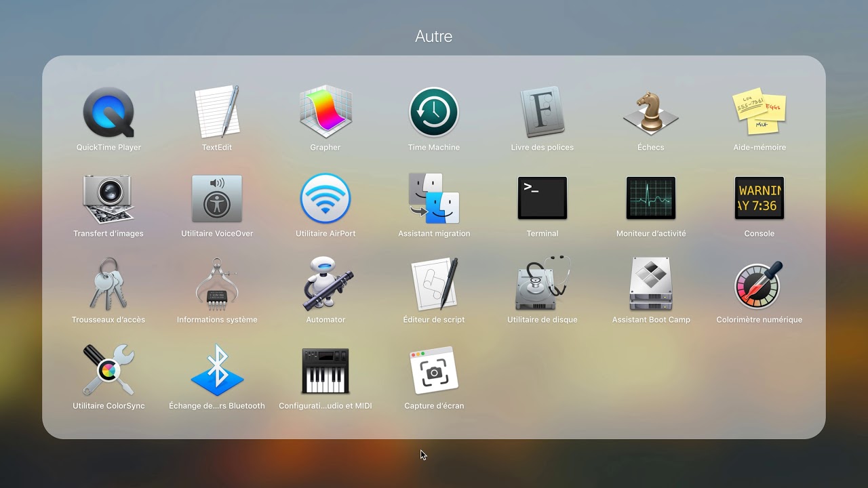868x488 pixels.
Task: Launch Utilitaire AirPort Wi-Fi icon
Action: 325,198
